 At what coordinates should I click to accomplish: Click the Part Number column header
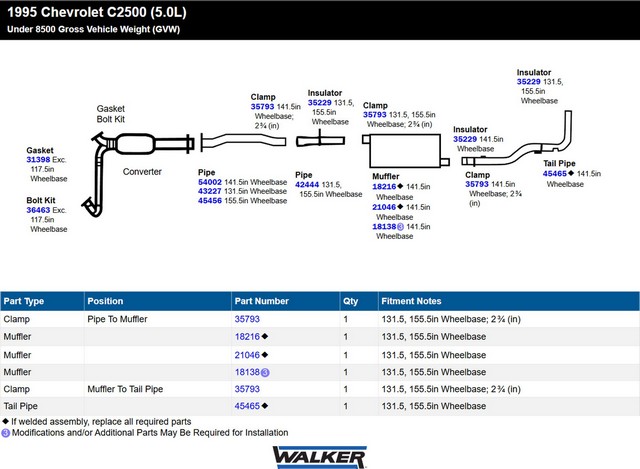click(x=285, y=301)
